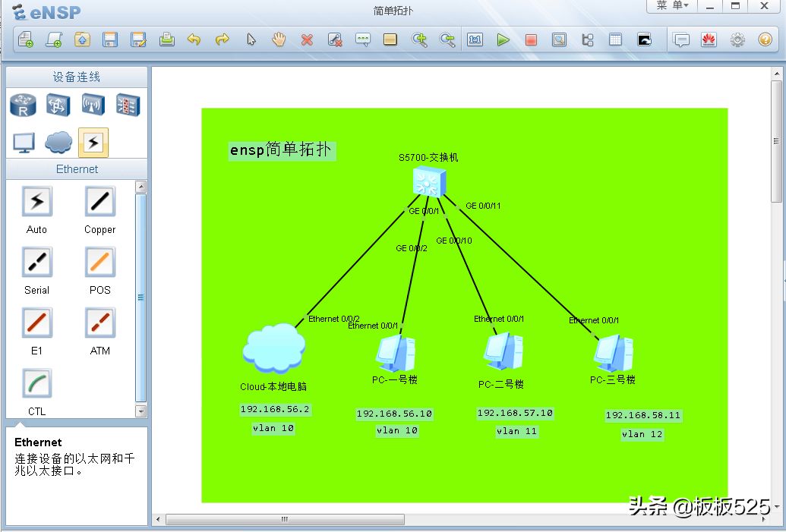This screenshot has width=786, height=532.
Task: Redo the last undone action
Action: click(x=222, y=39)
